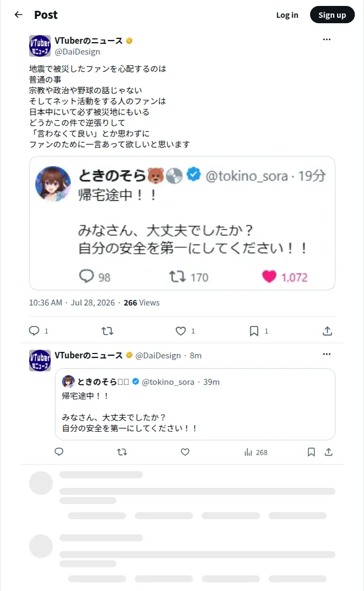Bookmark the reply post
This screenshot has width=364, height=591.
[x=311, y=452]
